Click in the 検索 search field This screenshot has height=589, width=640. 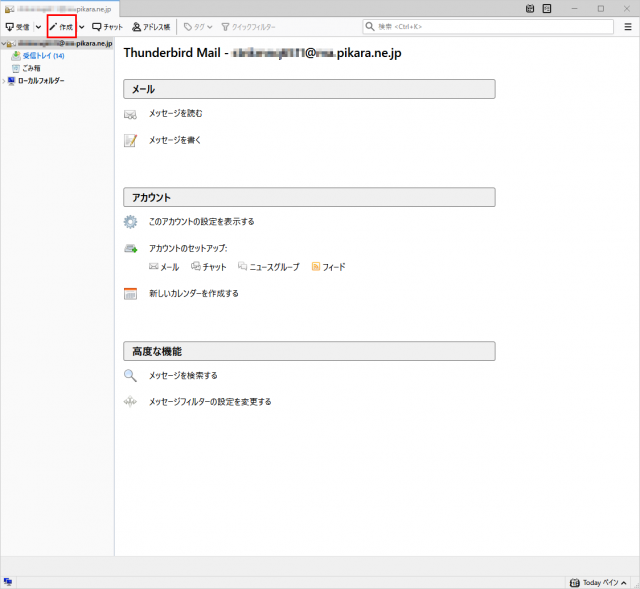[x=490, y=26]
